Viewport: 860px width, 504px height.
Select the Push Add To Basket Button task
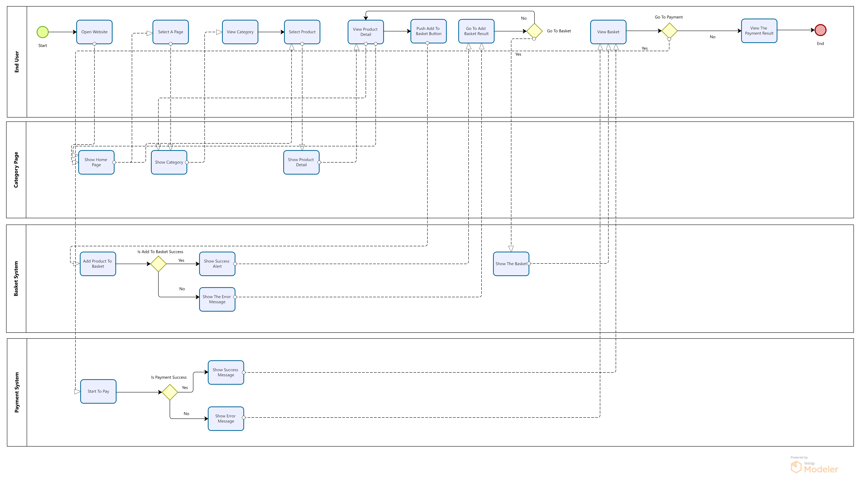(428, 31)
